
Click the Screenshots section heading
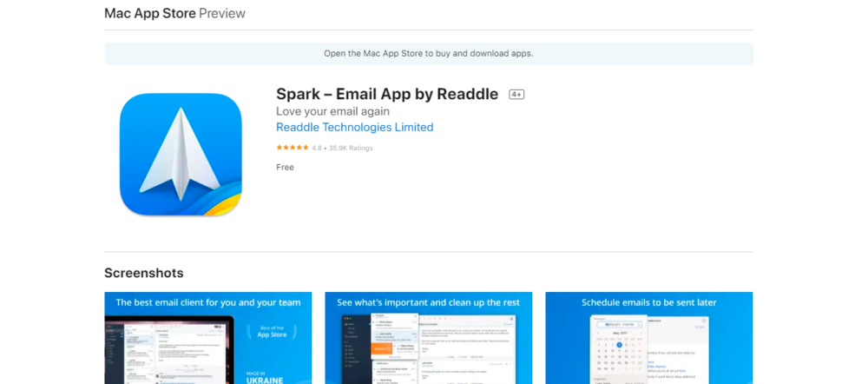[144, 273]
